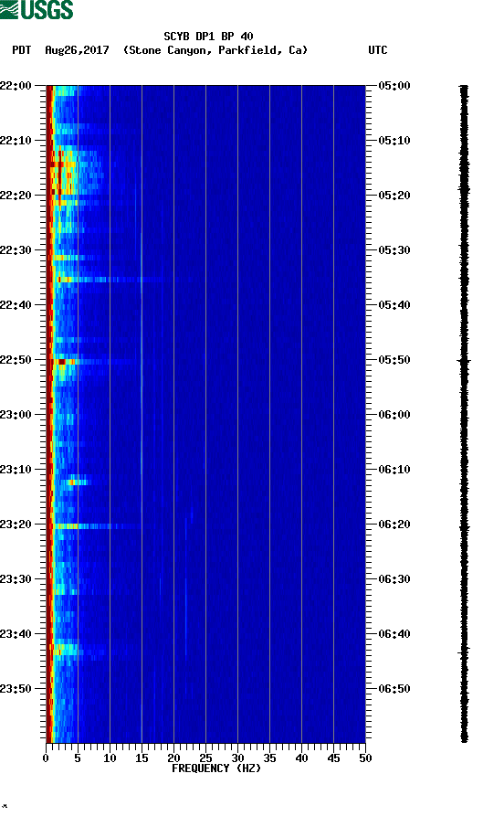Click the seismogram waveform trace beside the spectrogram
The height and width of the screenshot is (816, 504).
pyautogui.click(x=464, y=413)
